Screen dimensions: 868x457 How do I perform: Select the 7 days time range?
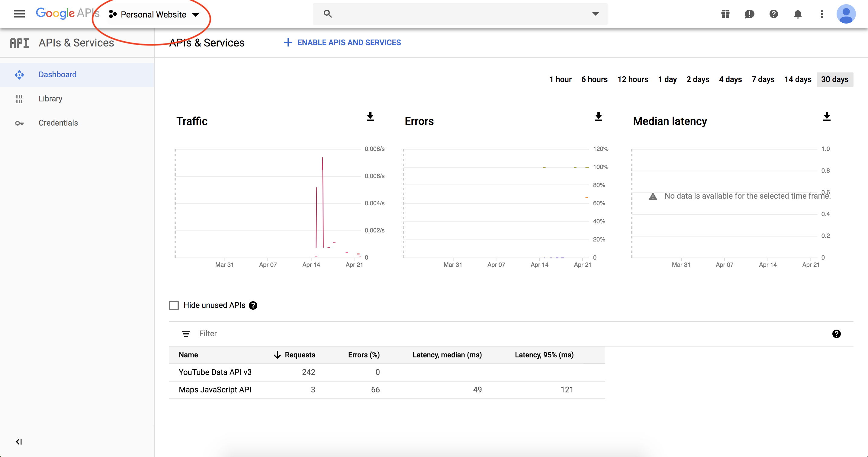coord(763,79)
